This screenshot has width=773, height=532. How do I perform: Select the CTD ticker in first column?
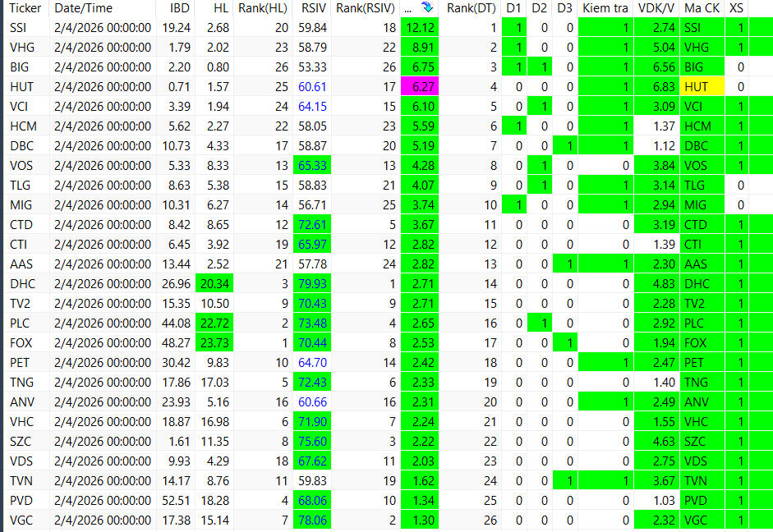click(x=21, y=225)
